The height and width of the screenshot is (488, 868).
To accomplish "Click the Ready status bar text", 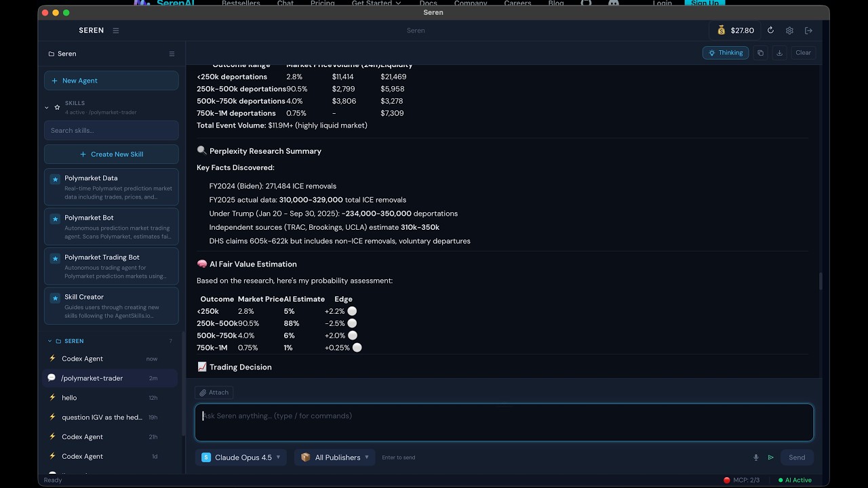I will click(53, 480).
